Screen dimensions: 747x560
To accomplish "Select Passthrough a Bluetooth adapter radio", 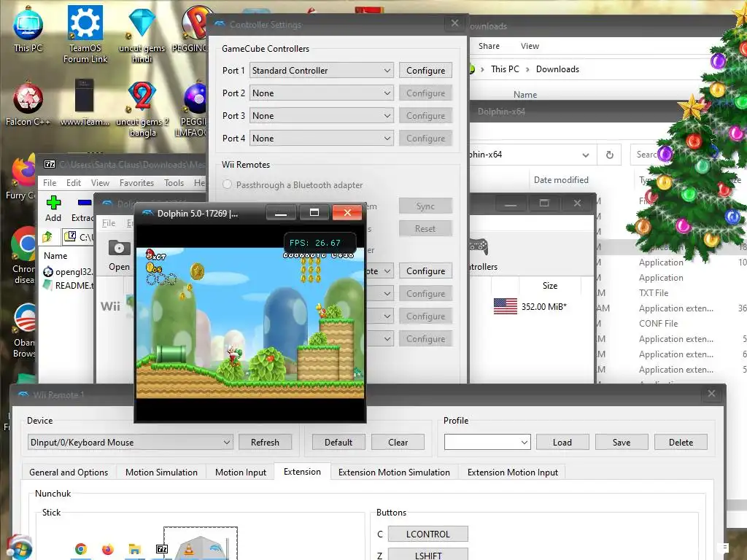I will click(x=228, y=184).
